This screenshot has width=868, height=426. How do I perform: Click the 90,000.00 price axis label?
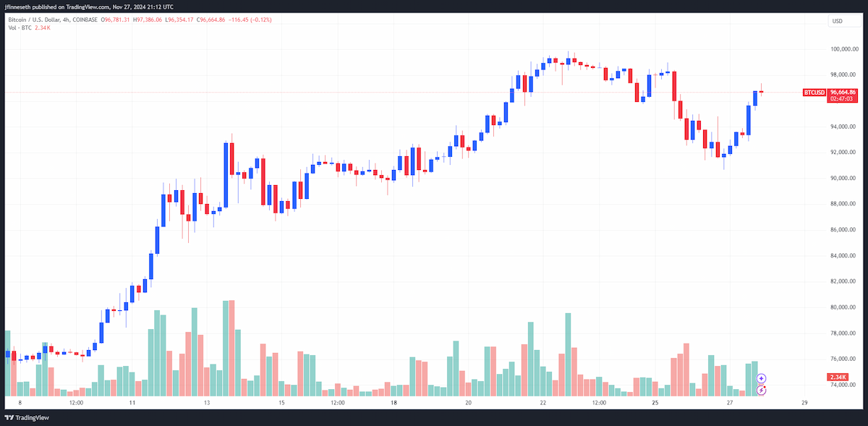843,178
